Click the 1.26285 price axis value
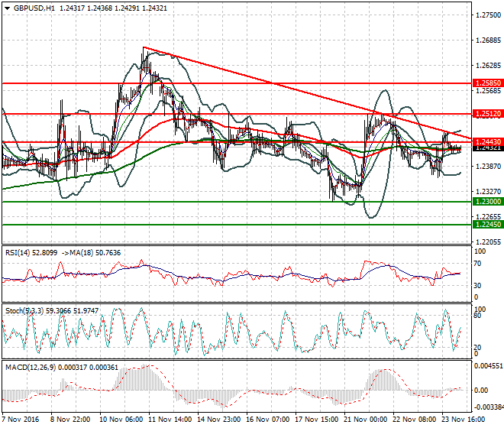Image resolution: width=504 pixels, height=428 pixels. click(488, 65)
